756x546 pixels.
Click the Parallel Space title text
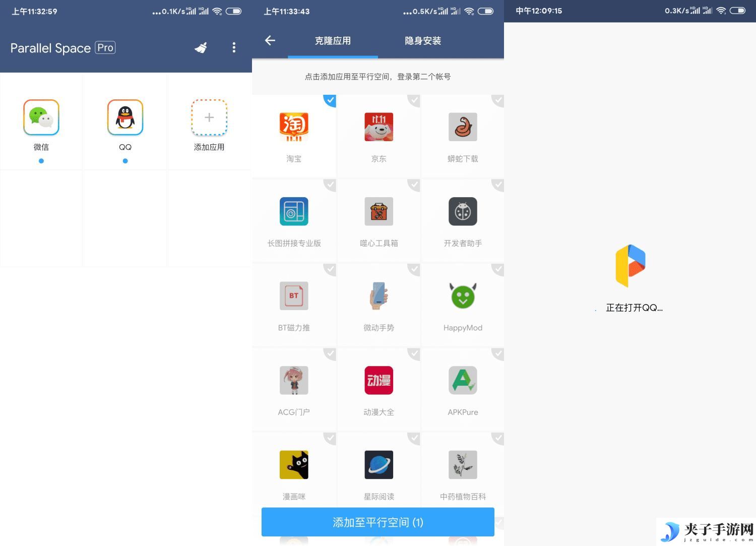click(50, 48)
